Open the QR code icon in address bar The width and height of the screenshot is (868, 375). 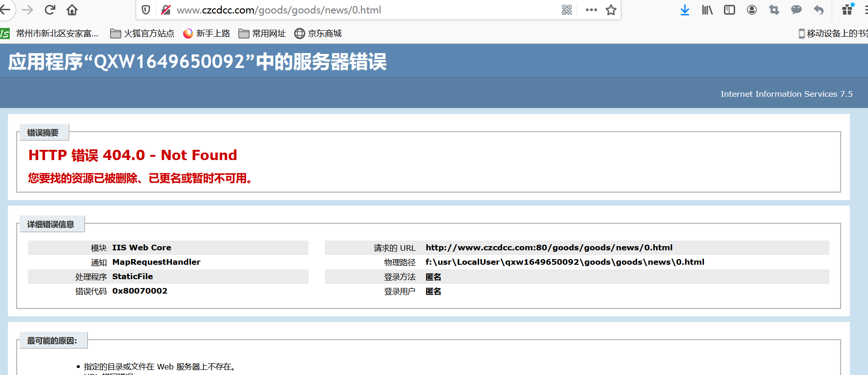[x=567, y=10]
